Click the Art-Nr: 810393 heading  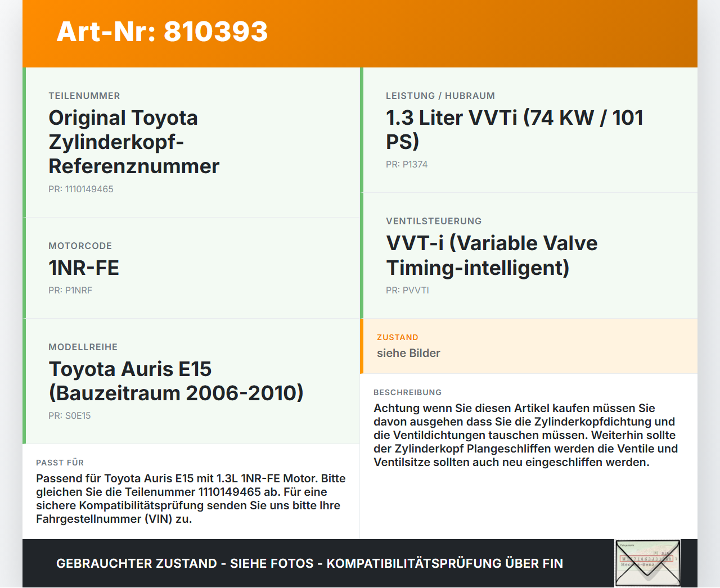162,31
